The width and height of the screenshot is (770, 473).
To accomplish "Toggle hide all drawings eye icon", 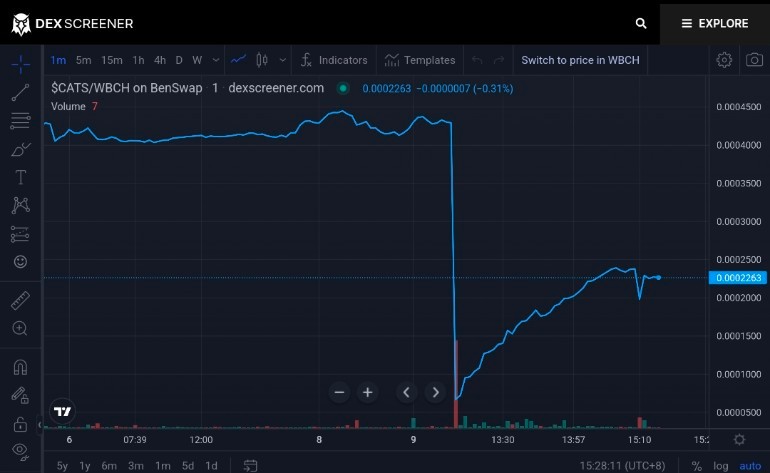I will [x=20, y=450].
